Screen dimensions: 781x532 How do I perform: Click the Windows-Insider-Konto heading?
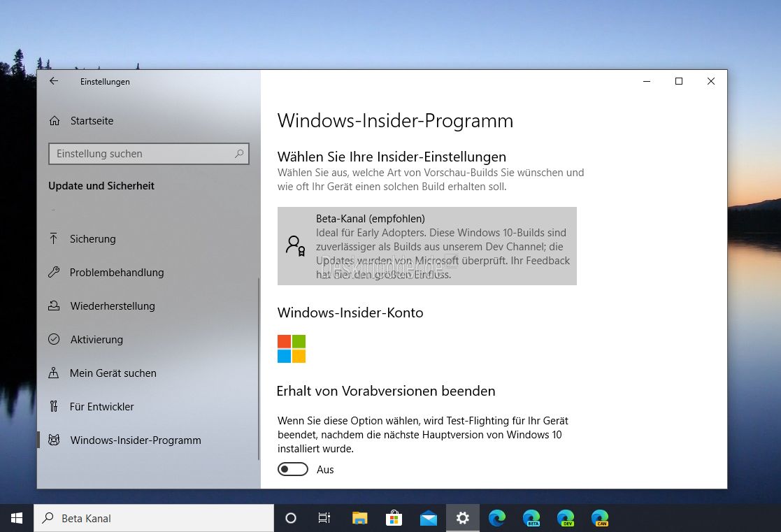pos(350,312)
